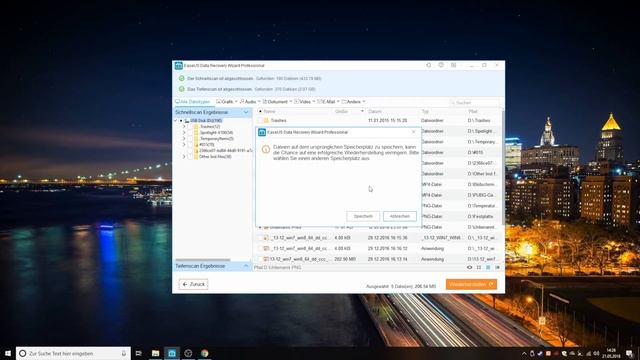This screenshot has height=360, width=640.
Task: Click file icon in the 16:15:36 row
Action: (x=266, y=238)
